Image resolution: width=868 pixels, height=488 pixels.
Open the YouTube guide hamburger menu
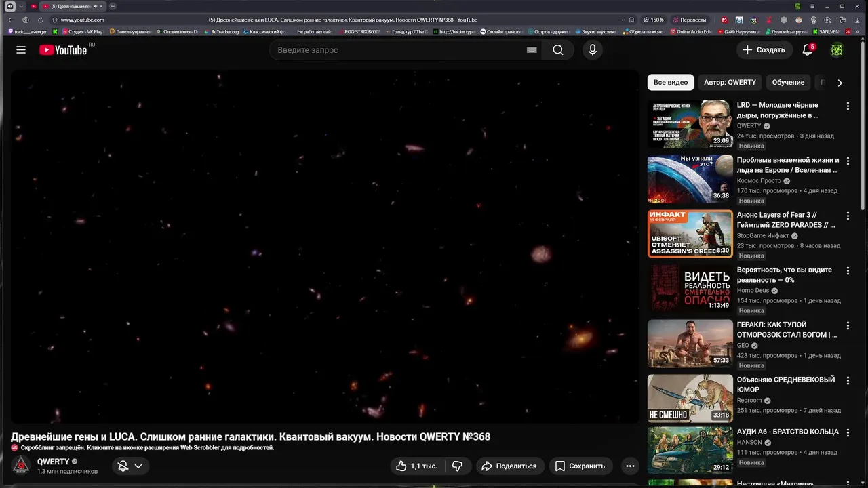[x=21, y=50]
